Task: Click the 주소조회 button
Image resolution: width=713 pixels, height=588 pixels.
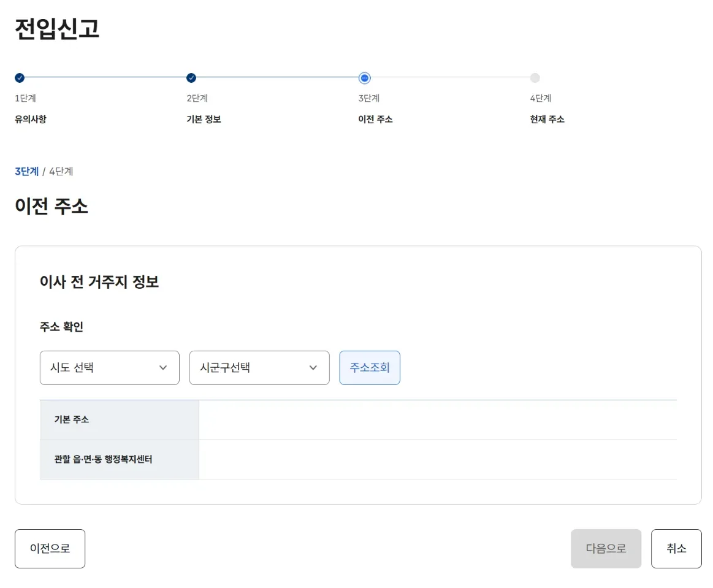Action: coord(370,367)
